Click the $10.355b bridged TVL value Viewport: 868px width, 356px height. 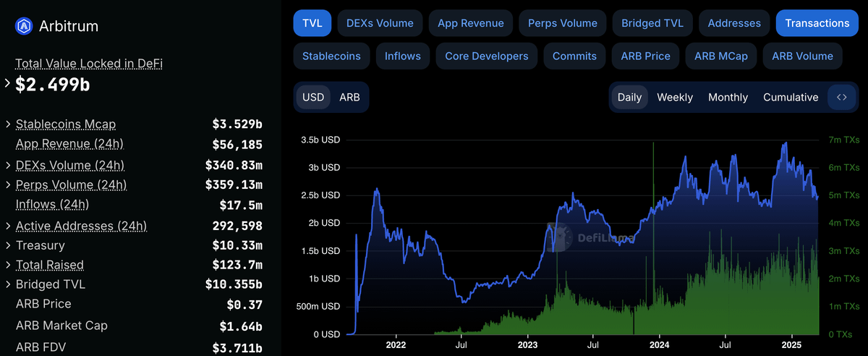[x=234, y=285]
